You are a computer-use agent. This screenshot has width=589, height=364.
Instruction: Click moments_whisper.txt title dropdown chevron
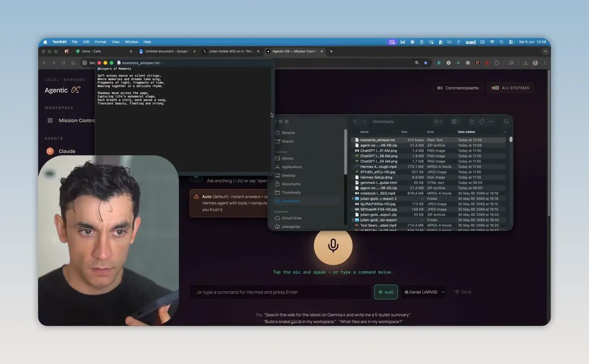click(x=162, y=63)
